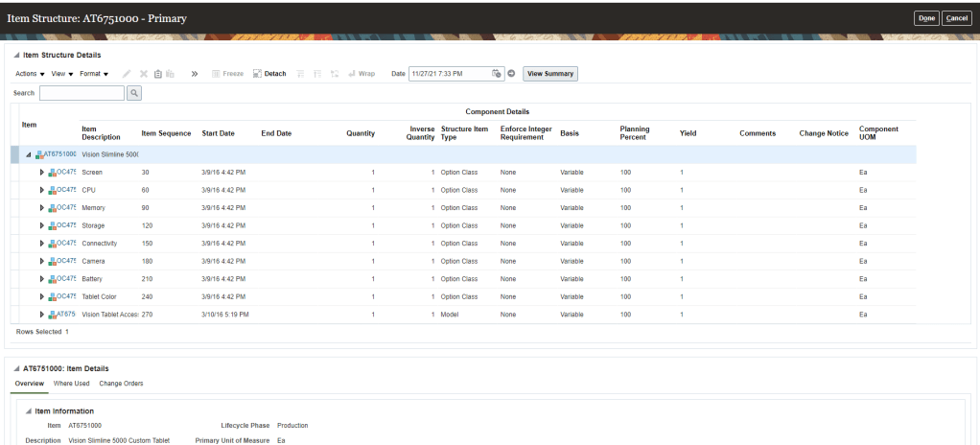Click the more toolbar options chevron
The height and width of the screenshot is (445, 980).
tap(195, 73)
